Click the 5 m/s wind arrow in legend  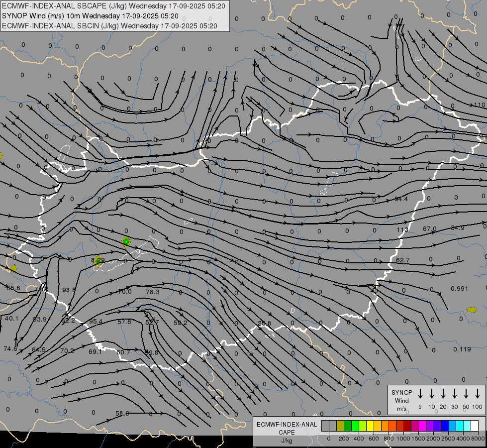click(x=420, y=394)
